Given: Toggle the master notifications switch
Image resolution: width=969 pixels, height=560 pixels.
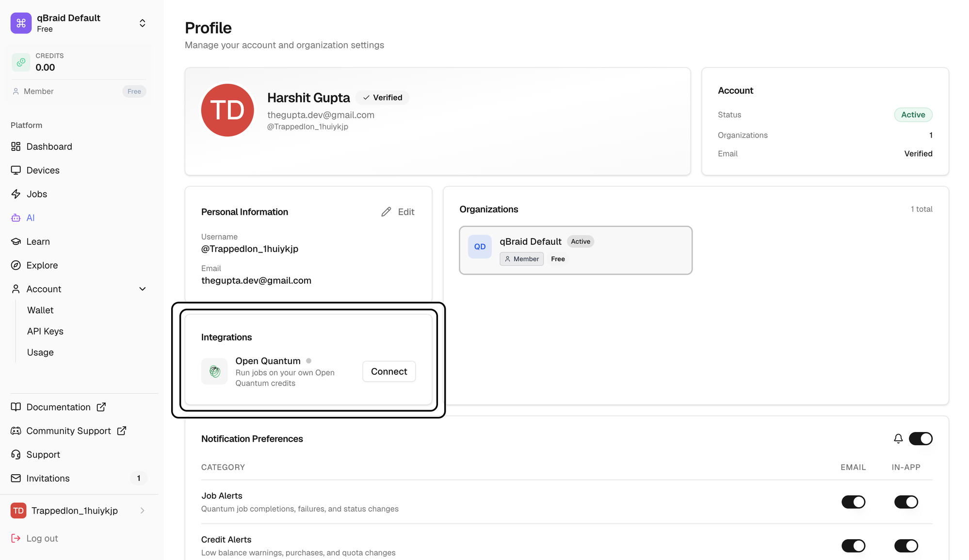Looking at the screenshot, I should tap(921, 439).
